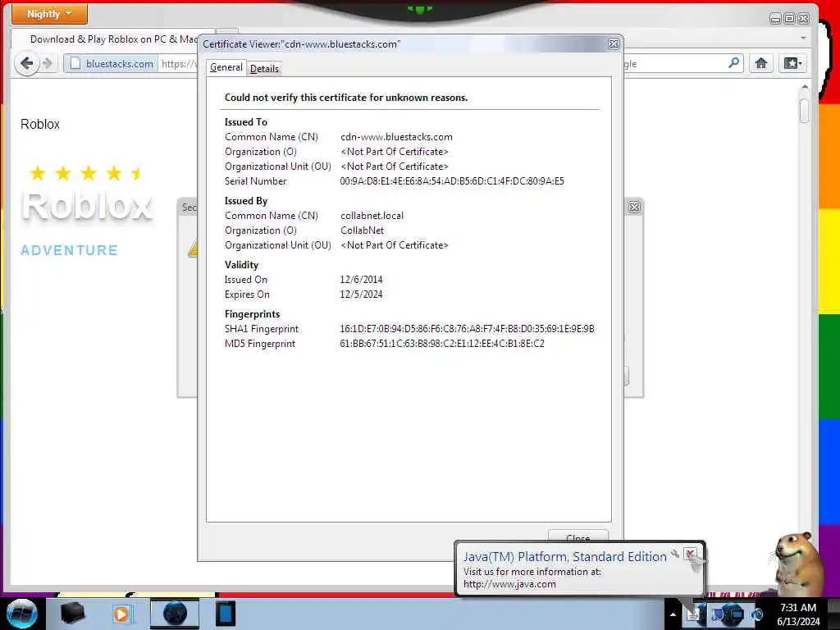Click the Issued By section heading

pos(246,201)
